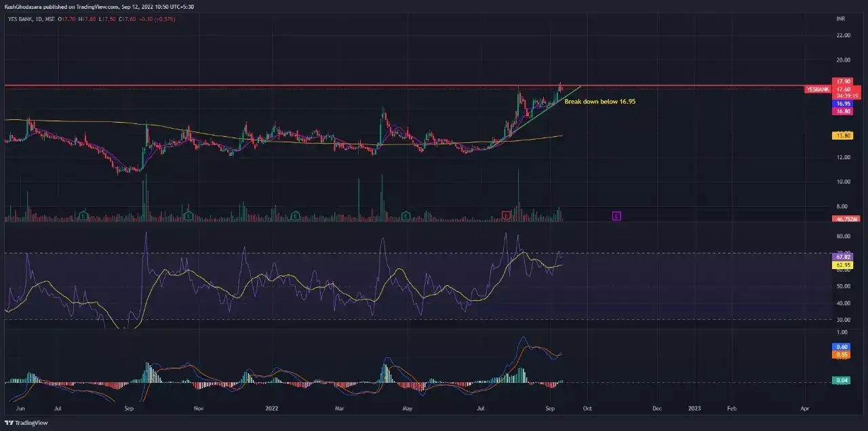Click the green earnings marker before November
868x431 pixels.
188,215
